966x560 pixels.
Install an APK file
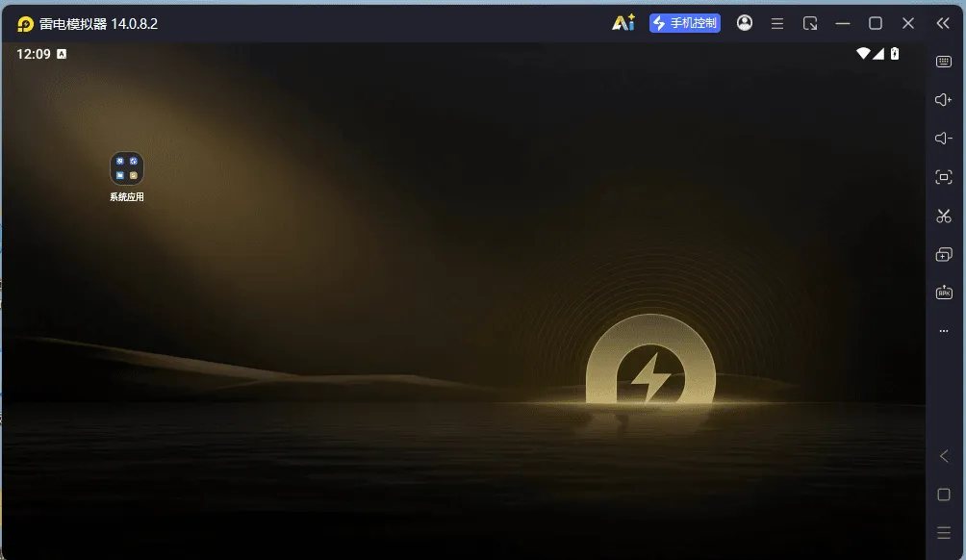944,293
